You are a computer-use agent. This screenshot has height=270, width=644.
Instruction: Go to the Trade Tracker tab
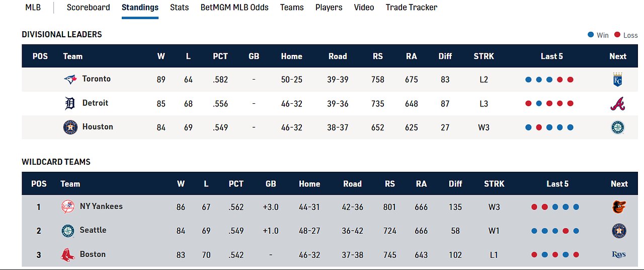(x=411, y=8)
